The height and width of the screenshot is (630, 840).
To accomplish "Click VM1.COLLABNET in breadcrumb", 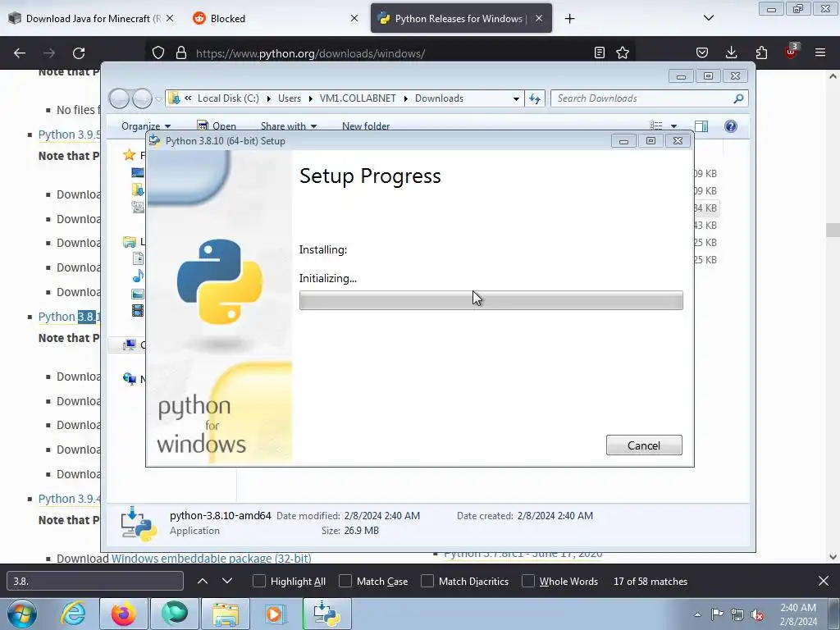I will pyautogui.click(x=358, y=98).
